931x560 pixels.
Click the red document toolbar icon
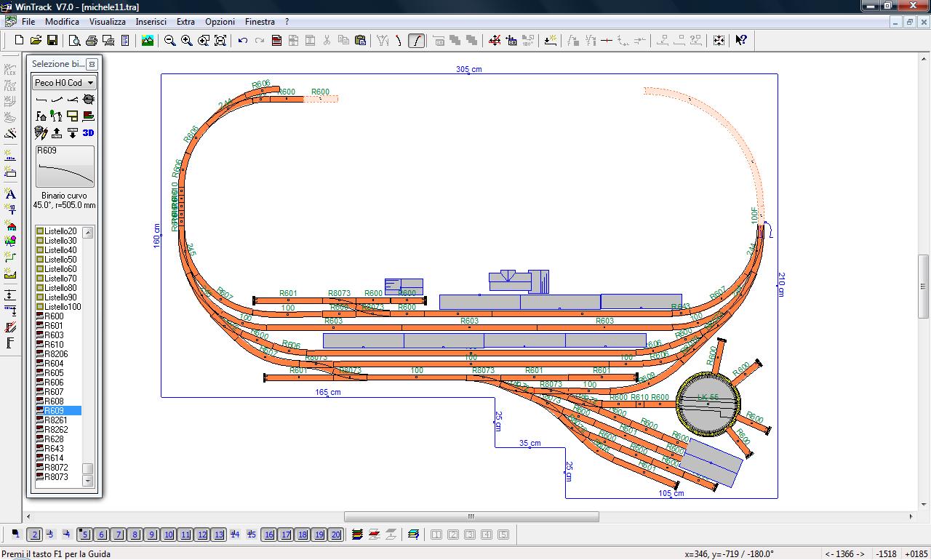point(276,41)
